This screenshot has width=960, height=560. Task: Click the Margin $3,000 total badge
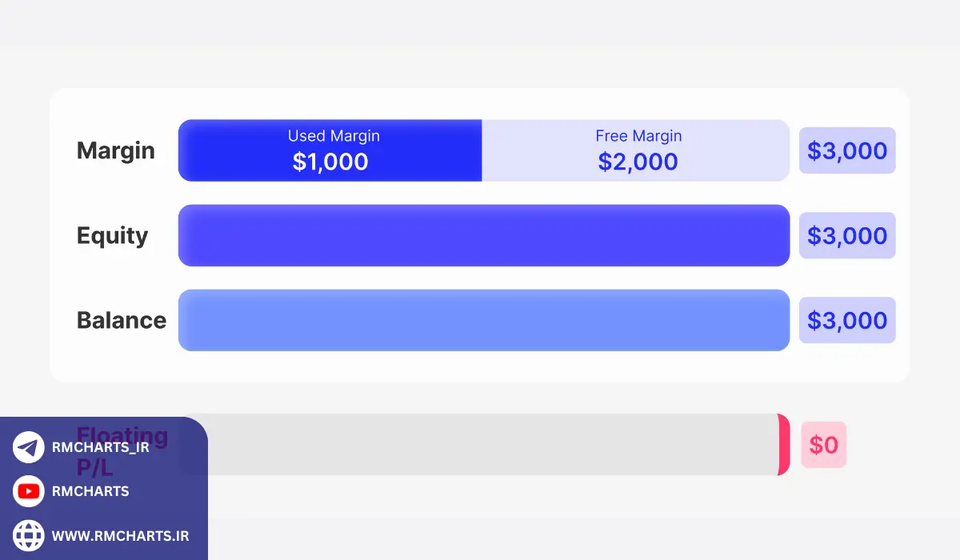click(847, 150)
